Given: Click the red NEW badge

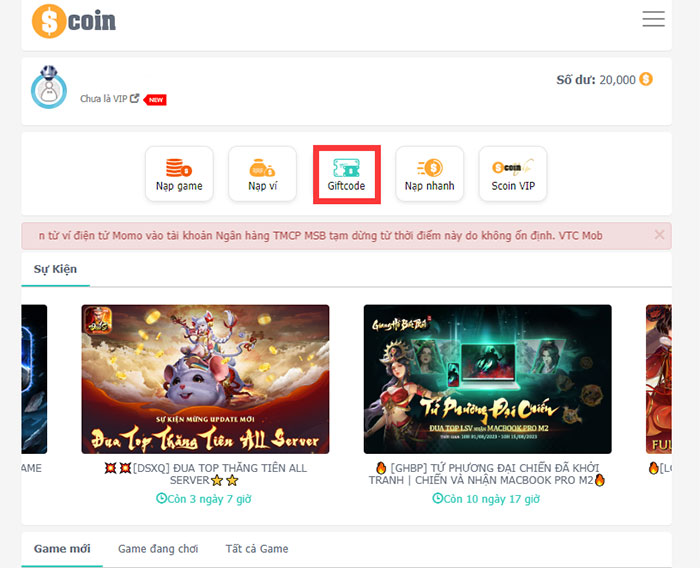Looking at the screenshot, I should pos(155,100).
